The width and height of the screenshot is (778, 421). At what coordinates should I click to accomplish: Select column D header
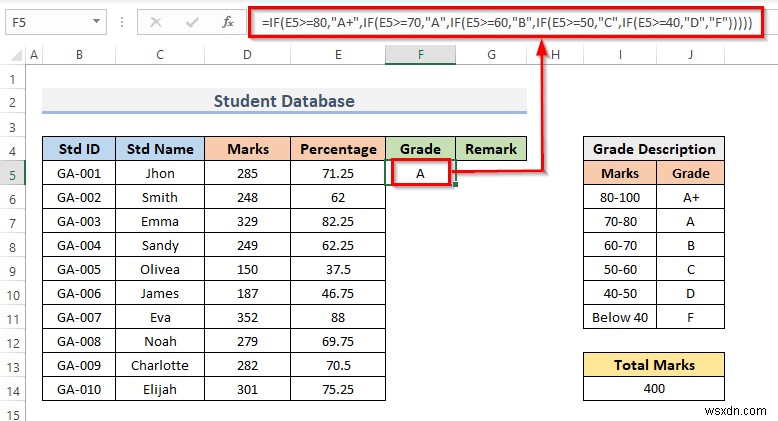click(247, 55)
